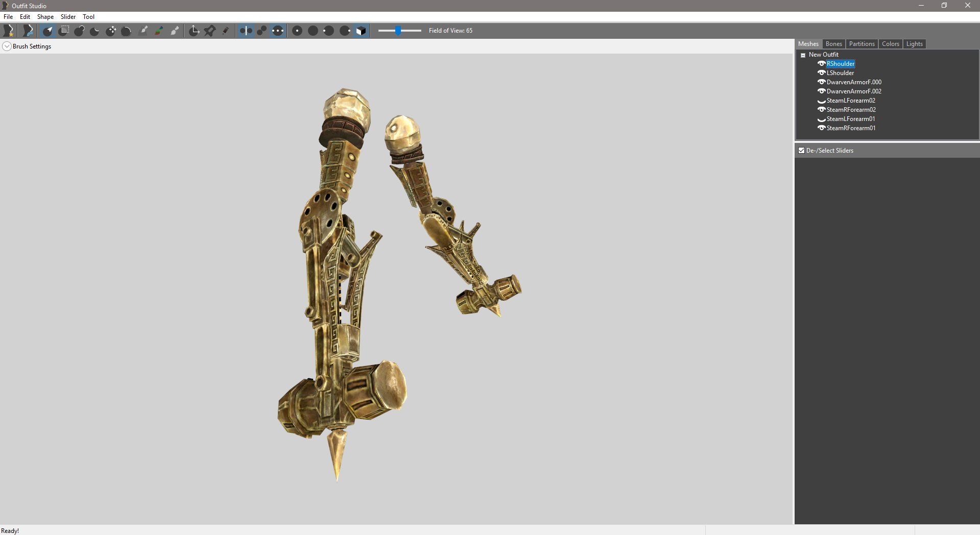Click the large shoulder armor model
This screenshot has height=535, width=980.
334,286
